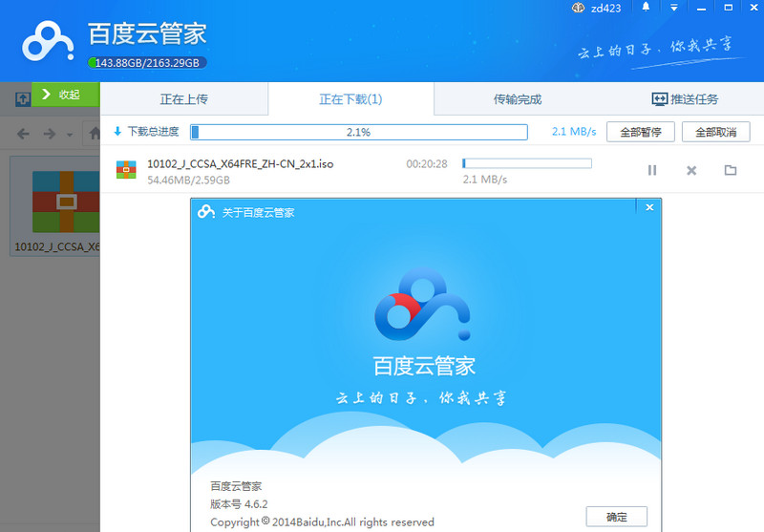Click the upload icon left of 收起
764x532 pixels.
pyautogui.click(x=23, y=98)
